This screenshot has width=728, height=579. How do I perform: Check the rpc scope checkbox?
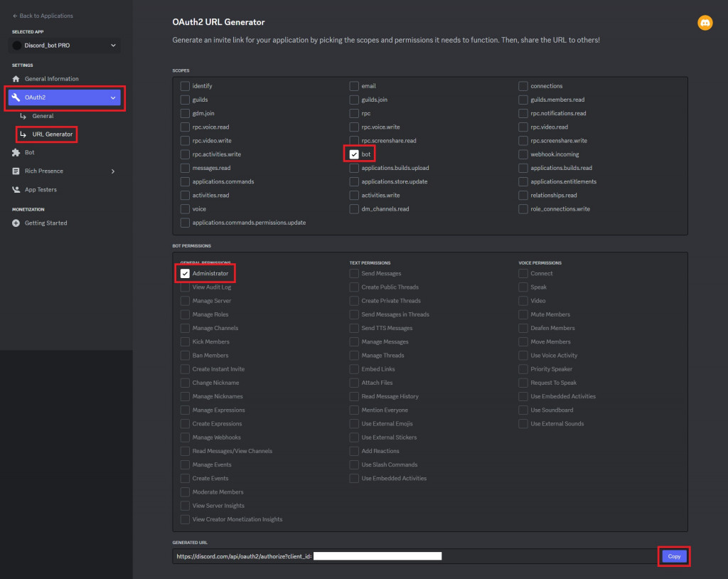pyautogui.click(x=354, y=113)
